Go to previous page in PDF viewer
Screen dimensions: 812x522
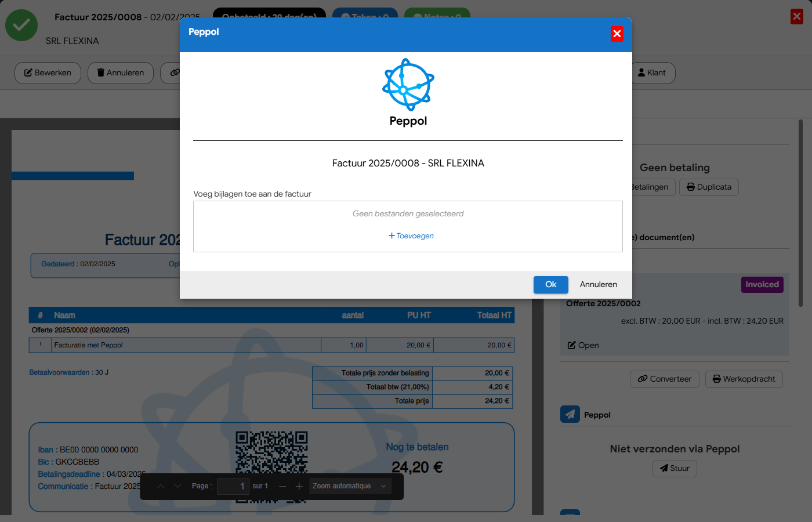pyautogui.click(x=161, y=486)
